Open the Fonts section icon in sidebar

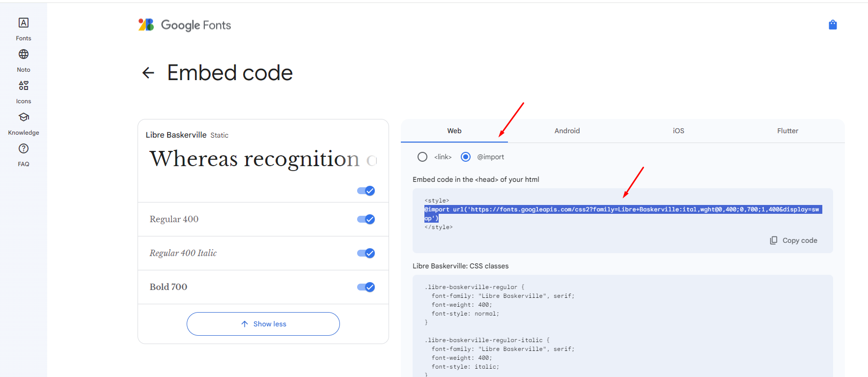pos(24,23)
